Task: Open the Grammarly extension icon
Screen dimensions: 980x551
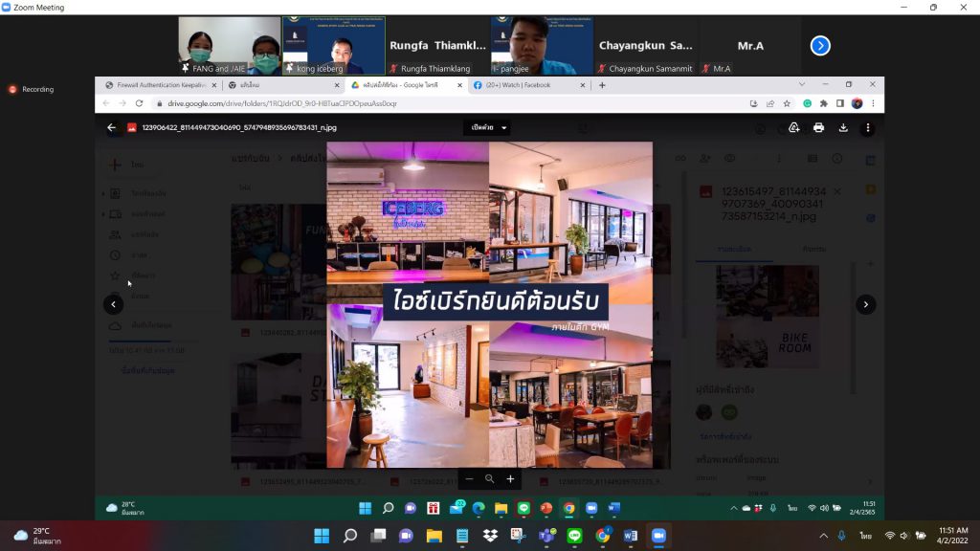Action: (x=808, y=103)
